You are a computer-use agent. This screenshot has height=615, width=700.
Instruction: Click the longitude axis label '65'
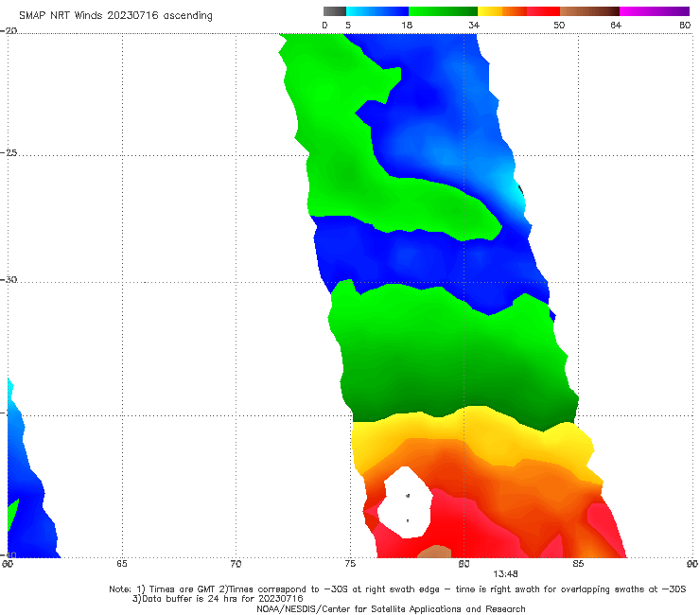pos(122,564)
